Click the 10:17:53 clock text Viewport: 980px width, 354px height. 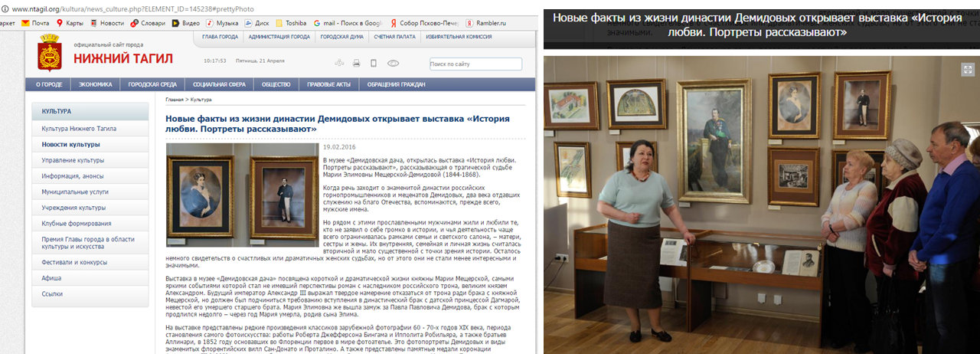(x=215, y=61)
